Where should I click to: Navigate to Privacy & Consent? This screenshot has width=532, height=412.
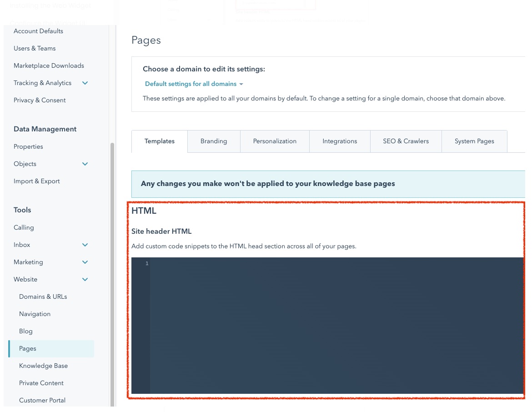tap(40, 100)
